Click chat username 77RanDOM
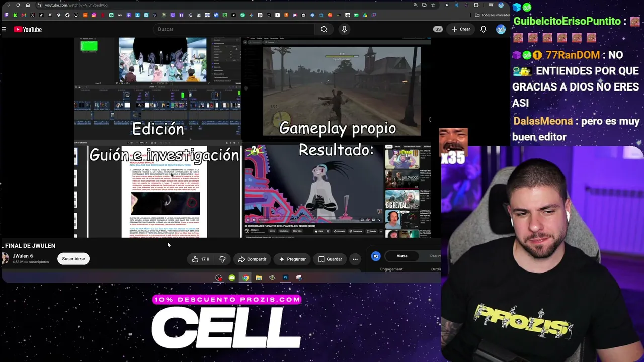 coord(572,55)
